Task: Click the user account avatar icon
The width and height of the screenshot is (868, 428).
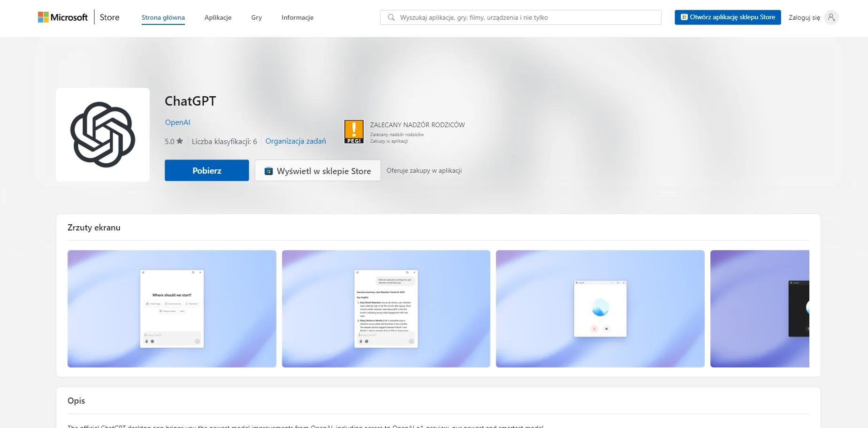Action: pos(831,17)
